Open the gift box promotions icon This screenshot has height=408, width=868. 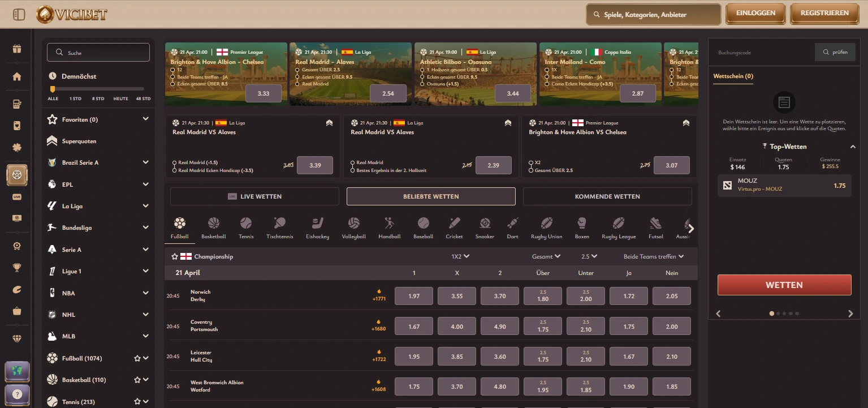tap(17, 49)
